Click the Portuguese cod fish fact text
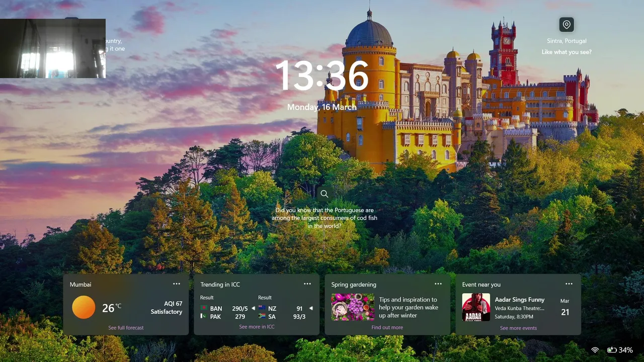Viewport: 644px width, 362px height. click(x=325, y=218)
